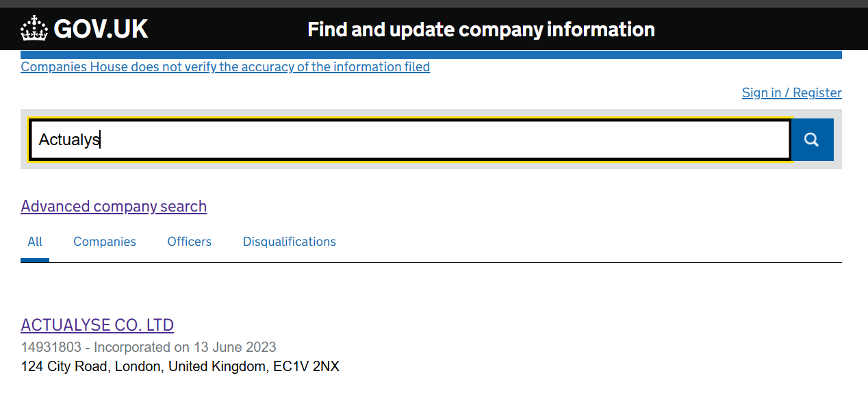Screen dimensions: 868x406
Task: Click the blue banner strip below header
Action: 431,55
